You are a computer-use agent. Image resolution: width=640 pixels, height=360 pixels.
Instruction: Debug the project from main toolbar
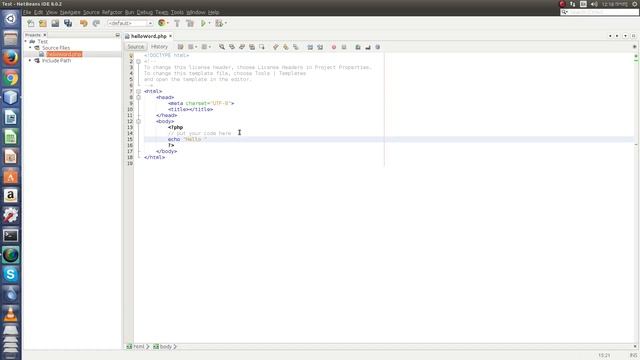point(219,23)
